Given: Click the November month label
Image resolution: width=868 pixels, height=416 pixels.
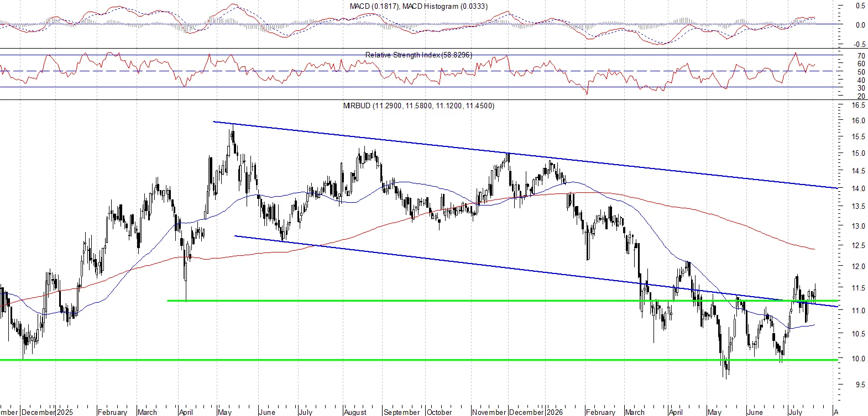Looking at the screenshot, I should coord(489,412).
